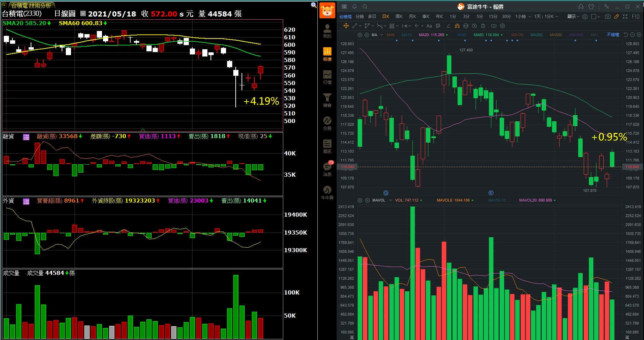Click the notification bell icon
The width and height of the screenshot is (644, 340).
tap(354, 7)
